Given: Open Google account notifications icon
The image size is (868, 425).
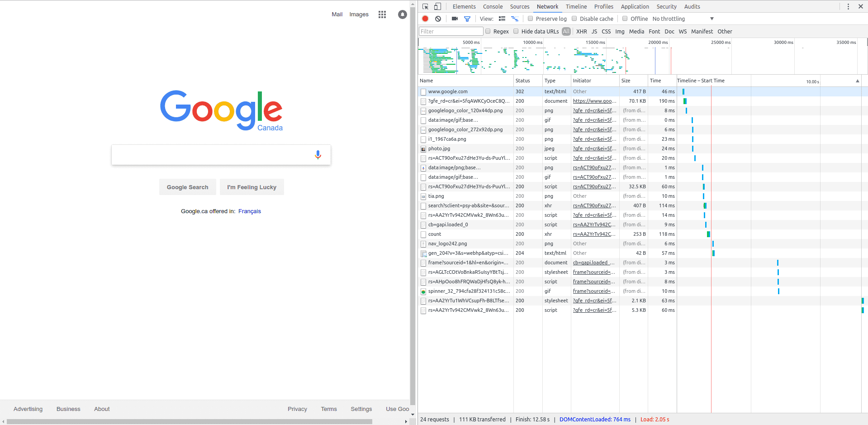Looking at the screenshot, I should click(402, 14).
